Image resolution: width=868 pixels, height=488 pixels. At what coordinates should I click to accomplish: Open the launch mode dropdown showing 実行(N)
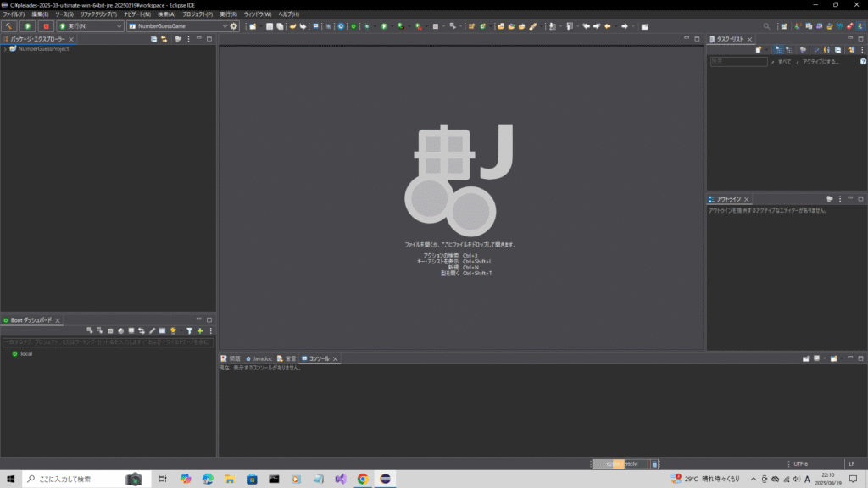(90, 26)
